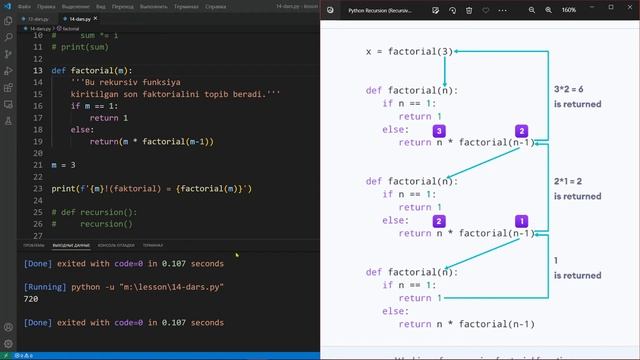This screenshot has height=360, width=640.
Task: Open the Файл menu
Action: click(x=24, y=7)
